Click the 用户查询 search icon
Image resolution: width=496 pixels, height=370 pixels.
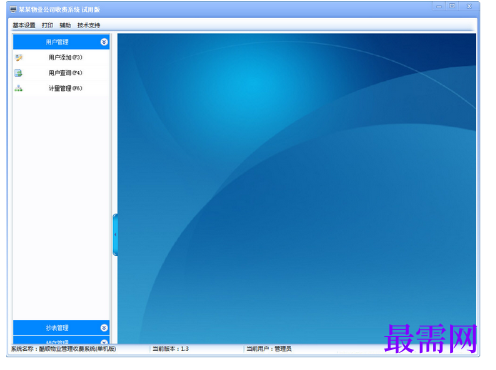[18, 73]
